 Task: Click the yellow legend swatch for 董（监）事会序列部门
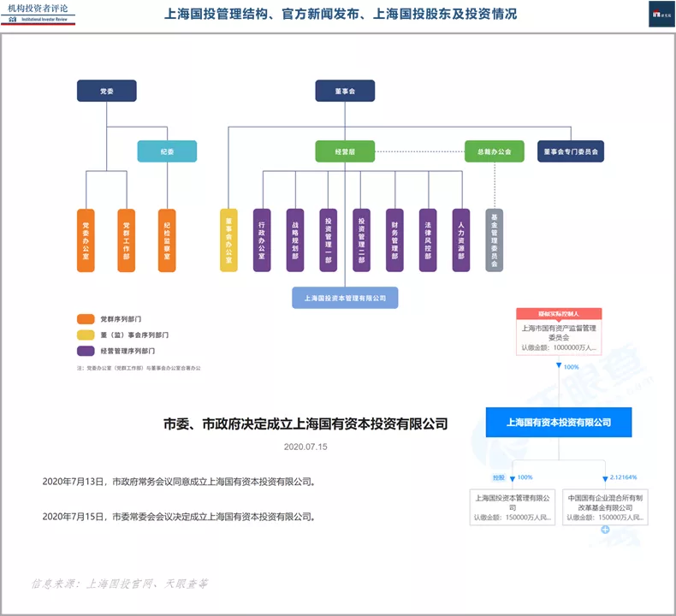(x=86, y=335)
